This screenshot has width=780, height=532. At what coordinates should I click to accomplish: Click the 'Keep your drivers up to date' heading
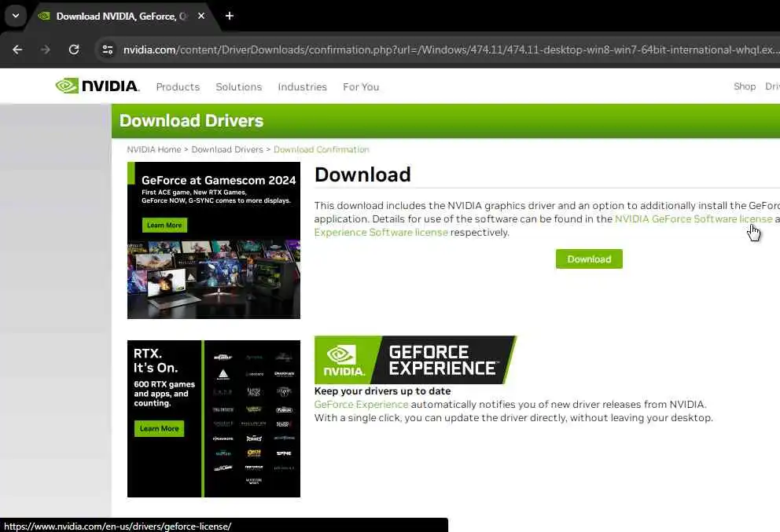(383, 391)
